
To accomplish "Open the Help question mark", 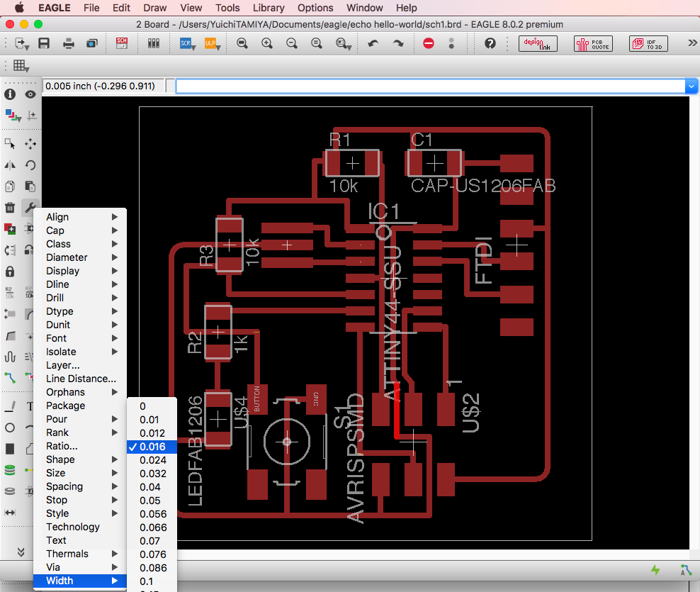I will tap(490, 43).
